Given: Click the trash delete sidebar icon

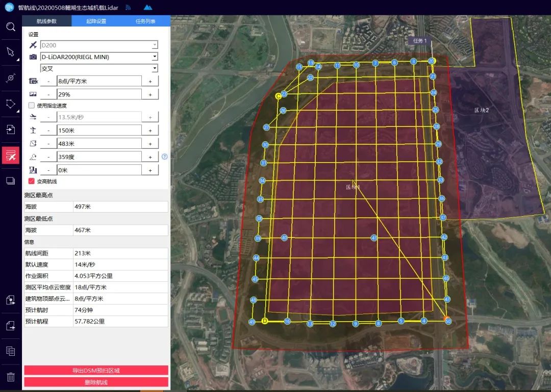Looking at the screenshot, I should click(11, 377).
